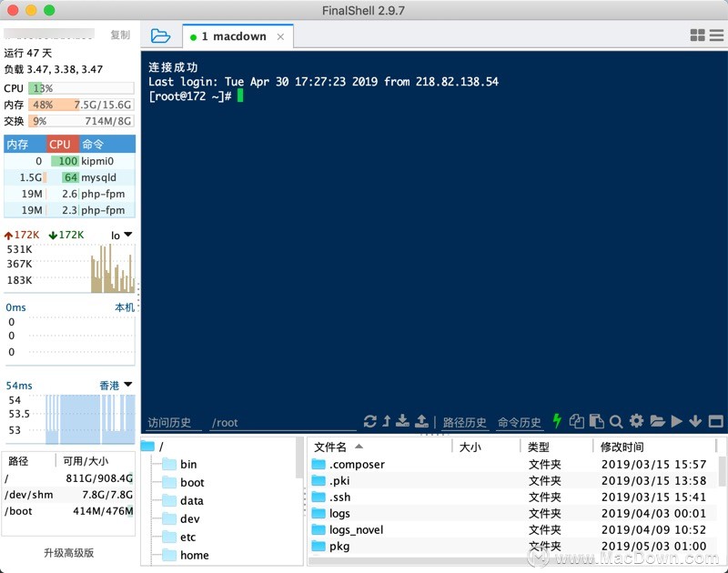The height and width of the screenshot is (573, 728).
Task: Click the upload file icon
Action: tap(421, 421)
